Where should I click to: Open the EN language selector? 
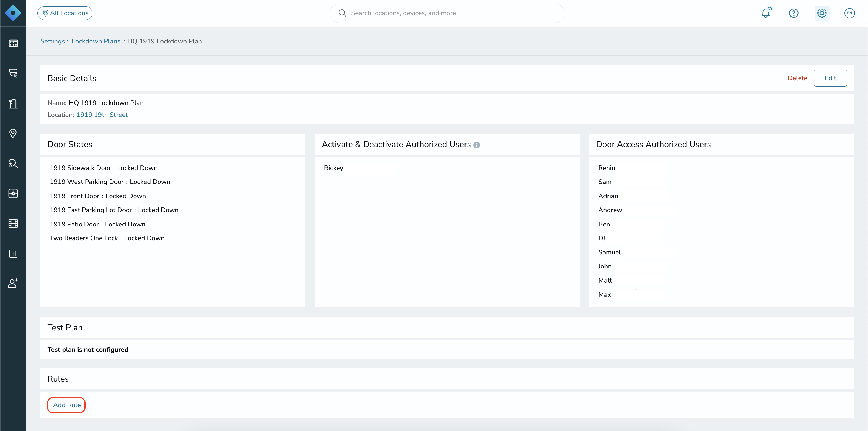point(849,13)
